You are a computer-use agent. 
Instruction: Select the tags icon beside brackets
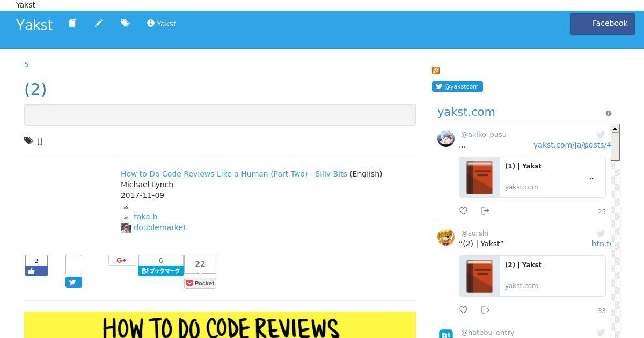point(28,141)
